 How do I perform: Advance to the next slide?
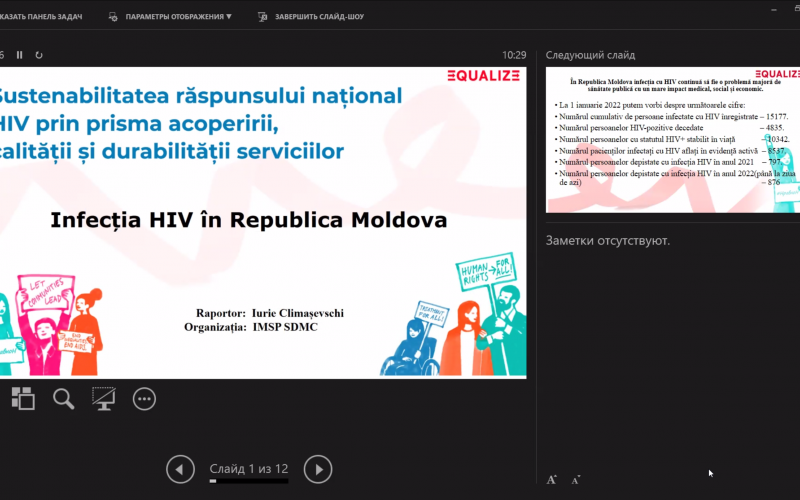click(x=317, y=468)
